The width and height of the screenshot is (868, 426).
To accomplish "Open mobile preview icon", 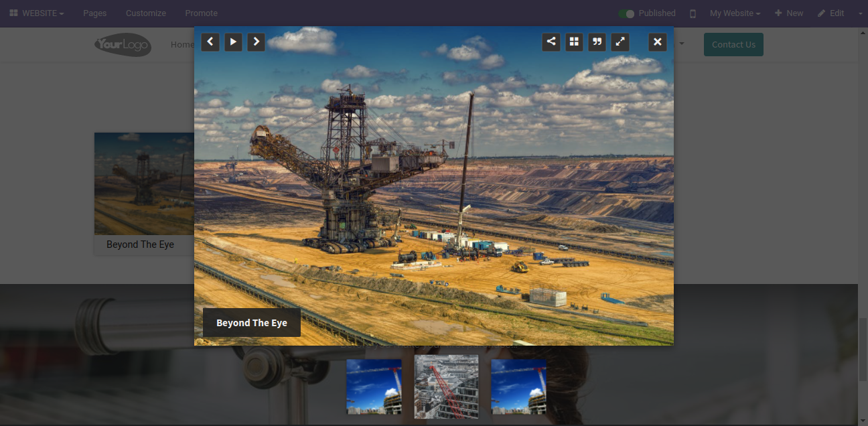I will [x=693, y=13].
